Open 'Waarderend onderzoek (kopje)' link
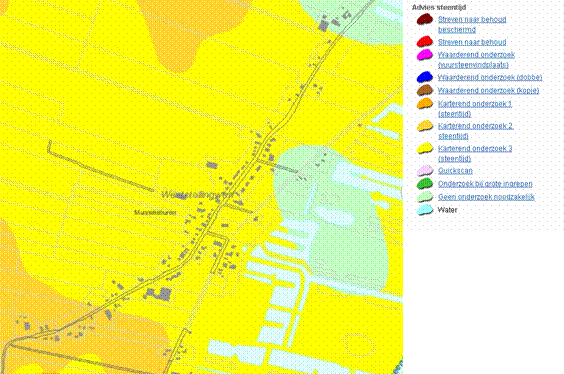 coord(488,91)
